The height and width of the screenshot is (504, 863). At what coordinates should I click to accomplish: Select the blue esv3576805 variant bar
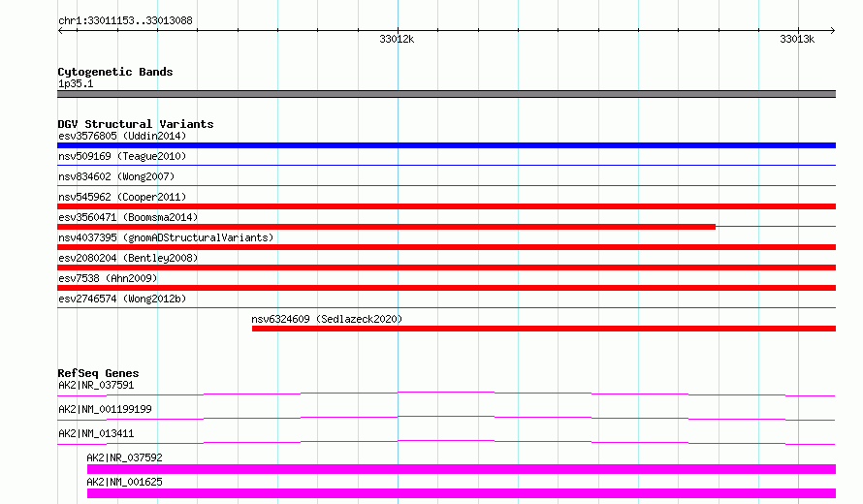pyautogui.click(x=446, y=145)
